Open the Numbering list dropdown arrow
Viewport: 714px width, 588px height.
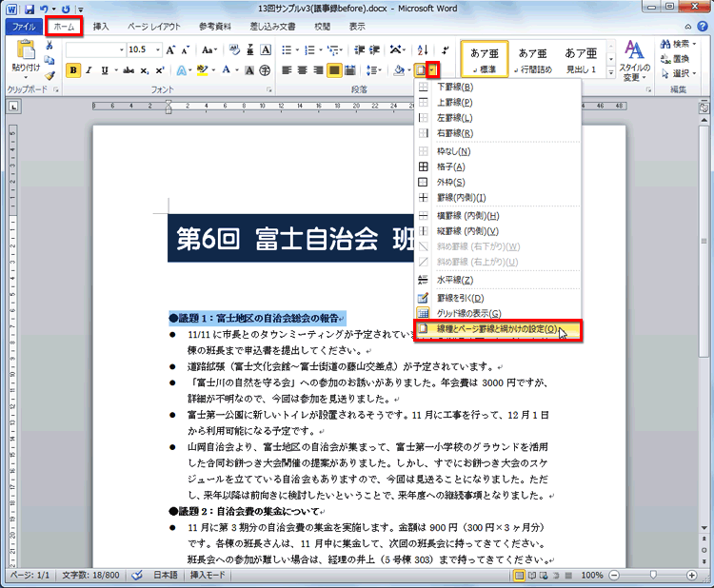point(320,49)
